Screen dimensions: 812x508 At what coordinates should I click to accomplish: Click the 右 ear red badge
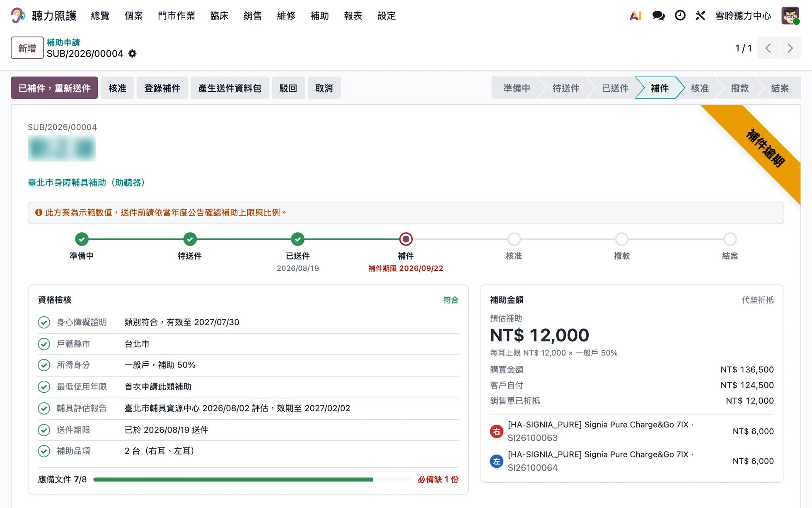click(x=496, y=431)
